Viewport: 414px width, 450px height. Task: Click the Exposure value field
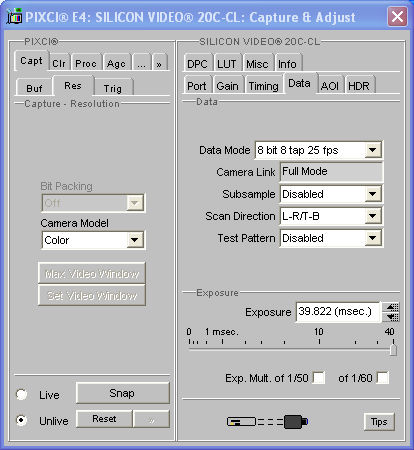tap(338, 312)
